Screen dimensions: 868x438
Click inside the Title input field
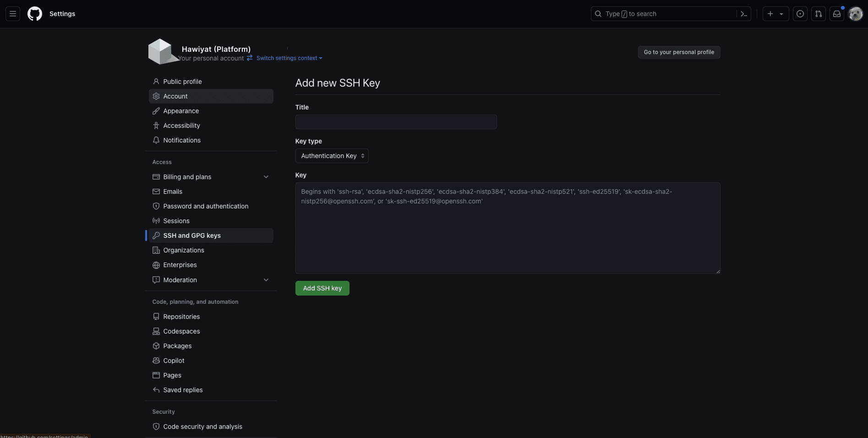396,122
